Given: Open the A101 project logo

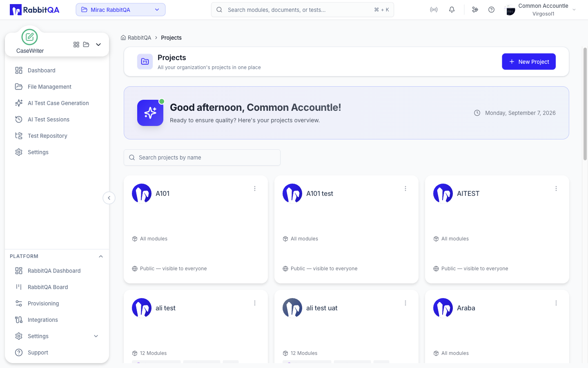Looking at the screenshot, I should 142,193.
